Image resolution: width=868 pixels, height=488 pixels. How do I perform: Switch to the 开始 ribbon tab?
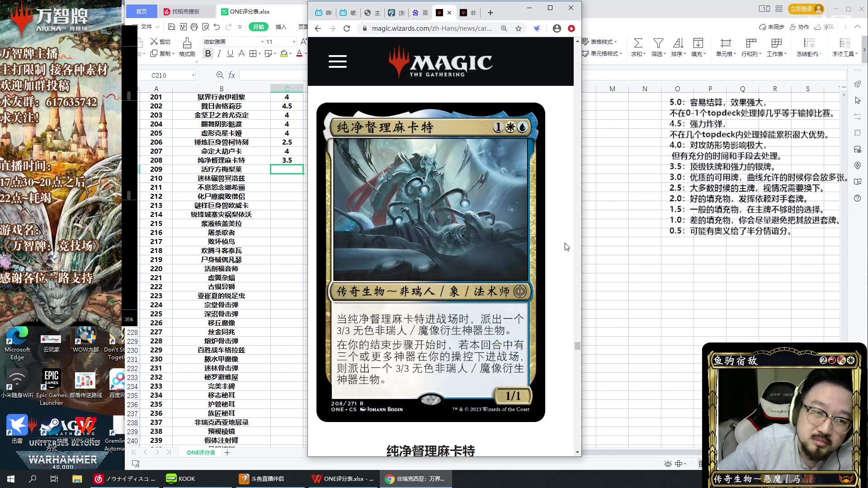259,27
